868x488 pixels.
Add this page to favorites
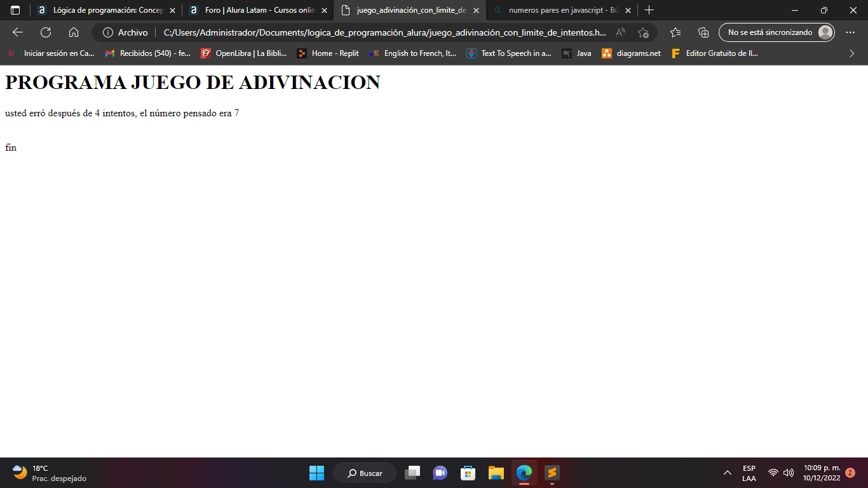(x=643, y=32)
